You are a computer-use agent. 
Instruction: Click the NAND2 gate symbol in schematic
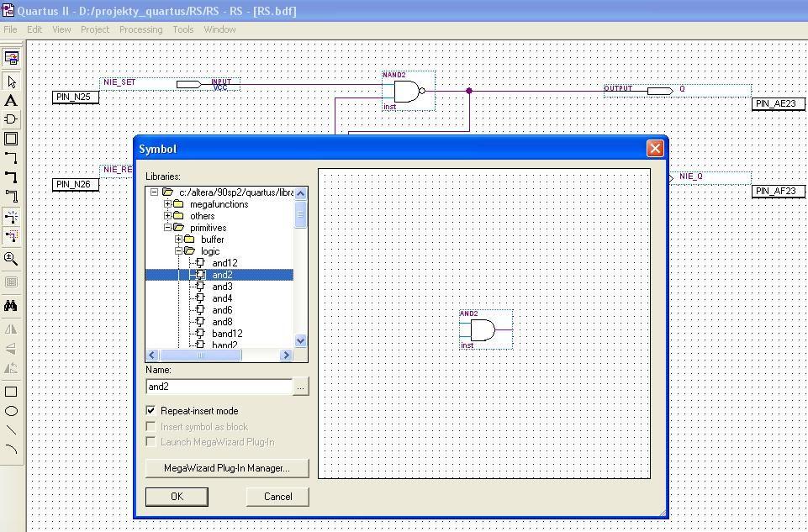point(409,91)
